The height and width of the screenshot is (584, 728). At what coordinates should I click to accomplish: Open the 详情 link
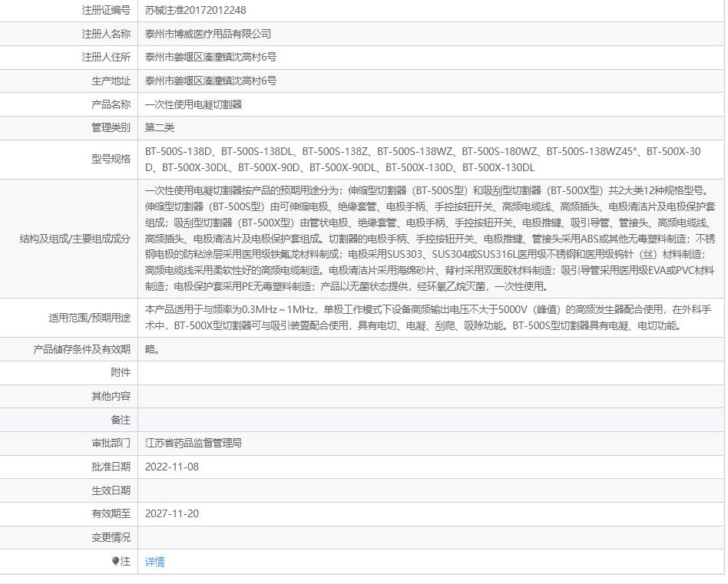[x=154, y=562]
